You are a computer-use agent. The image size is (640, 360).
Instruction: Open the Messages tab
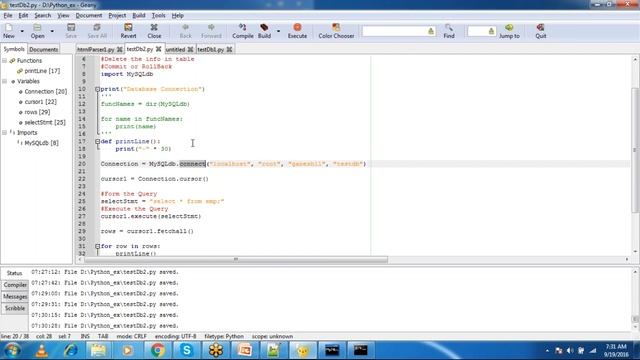point(15,296)
